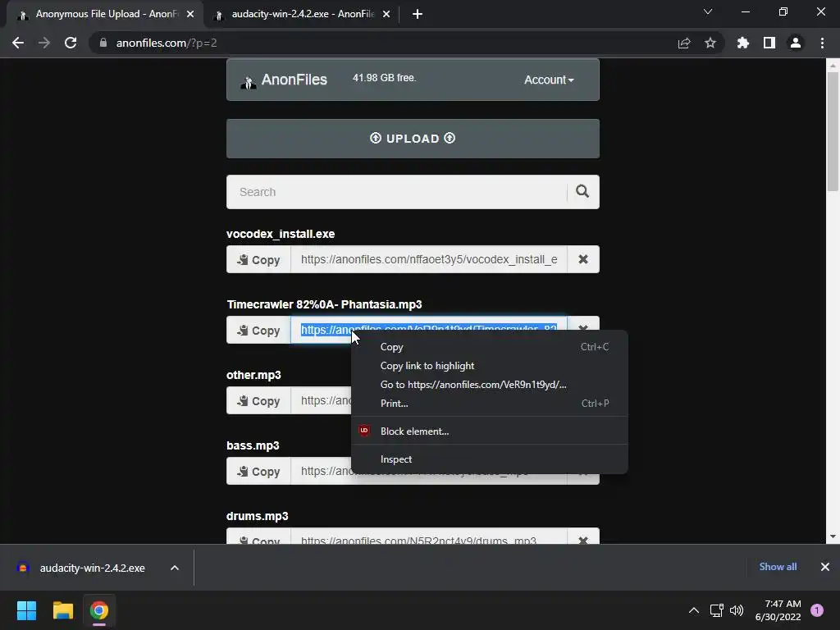Expand the audacity download options chevron
Screen dimensions: 840x630
pos(175,568)
